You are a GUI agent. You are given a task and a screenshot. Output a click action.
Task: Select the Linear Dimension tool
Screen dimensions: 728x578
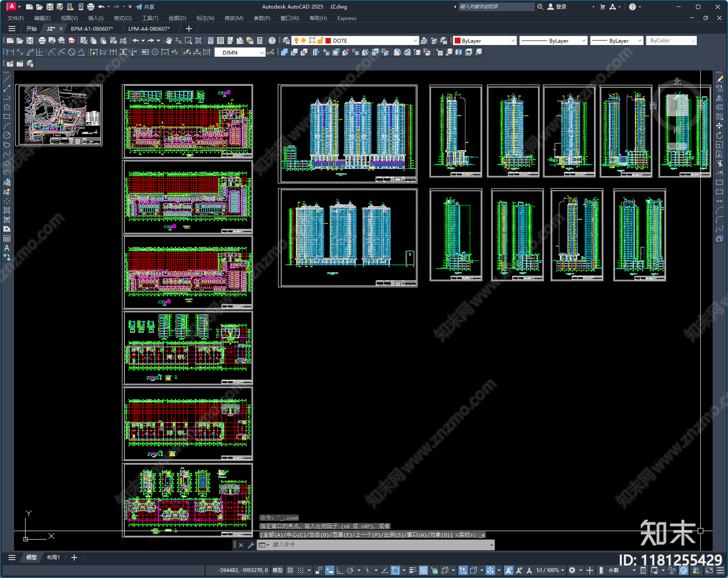[10, 52]
